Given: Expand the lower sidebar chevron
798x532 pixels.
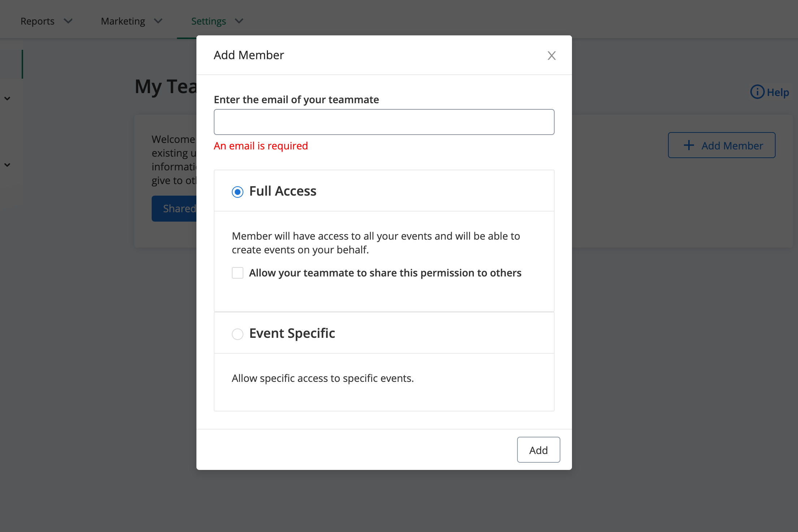Looking at the screenshot, I should pyautogui.click(x=7, y=165).
